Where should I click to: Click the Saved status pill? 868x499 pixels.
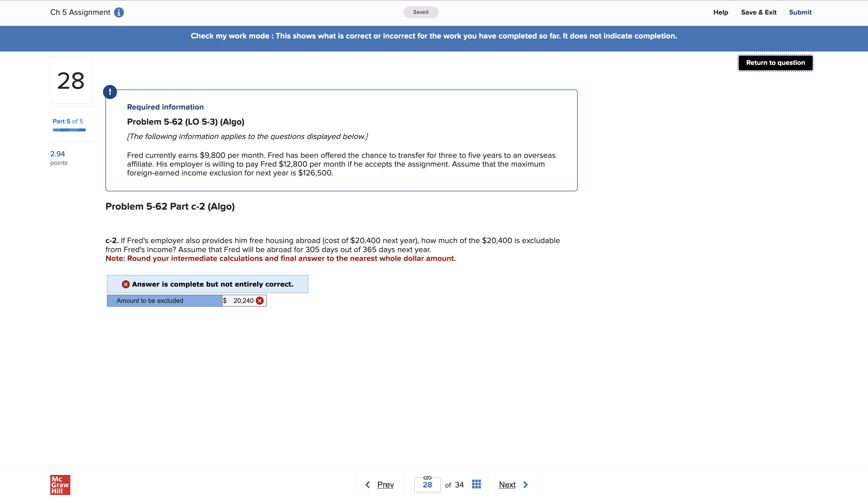[420, 12]
